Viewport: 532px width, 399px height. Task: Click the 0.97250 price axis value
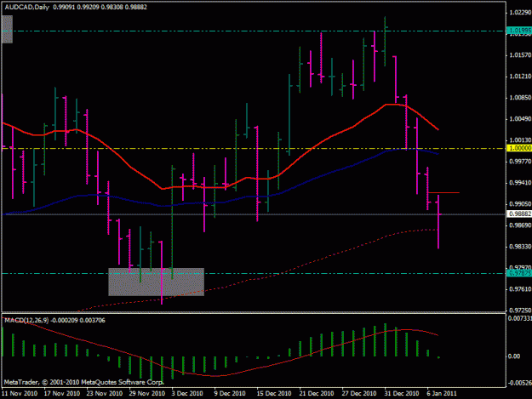(520, 311)
